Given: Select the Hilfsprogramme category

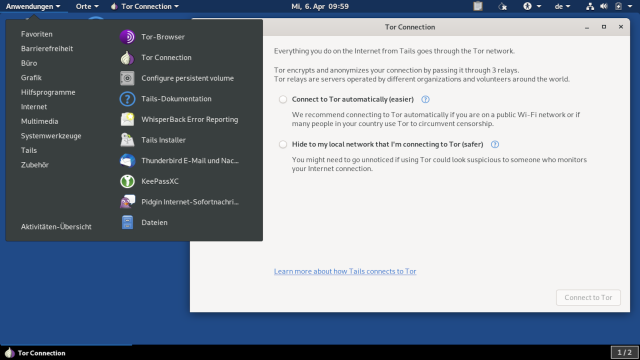Looking at the screenshot, I should 48,92.
